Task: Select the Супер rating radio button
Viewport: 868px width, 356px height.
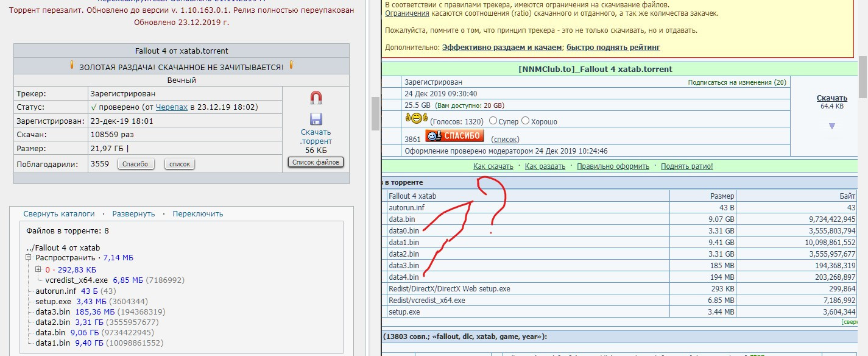Action: (493, 121)
